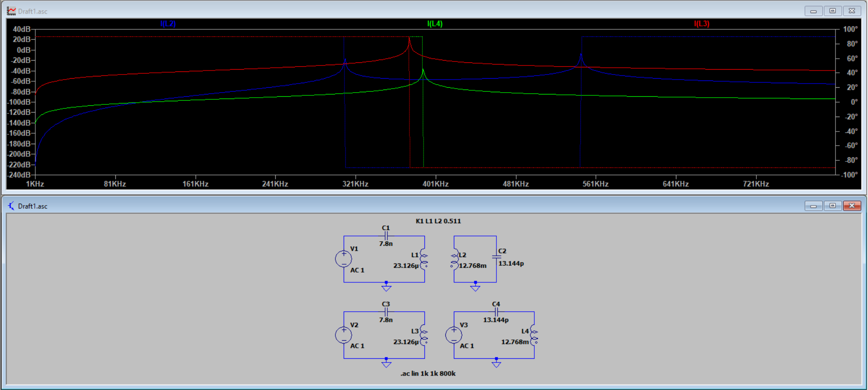Click the schematic window title icon
Image resolution: width=868 pixels, height=390 pixels.
[x=11, y=206]
